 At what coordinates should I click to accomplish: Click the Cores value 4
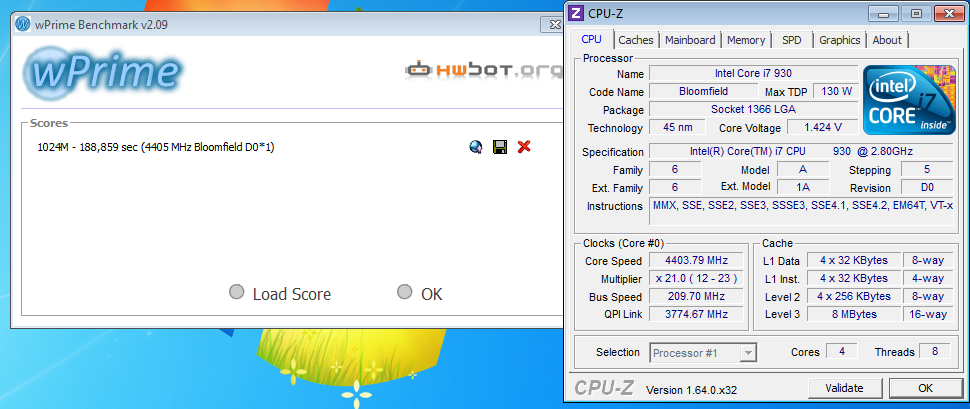[842, 351]
